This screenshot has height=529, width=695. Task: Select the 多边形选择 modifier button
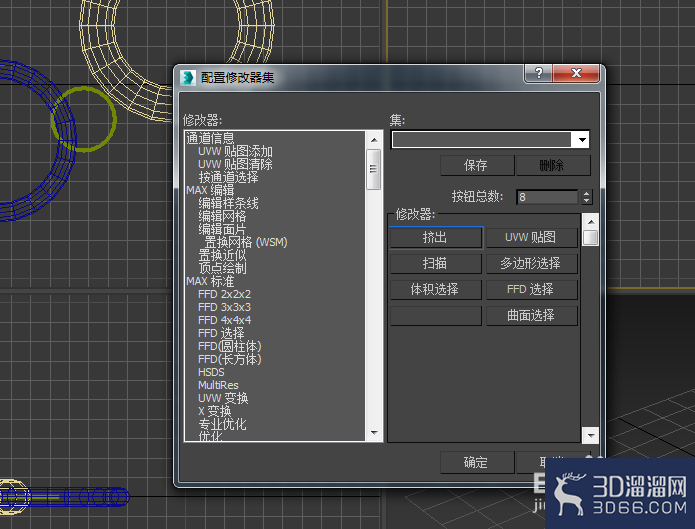[x=531, y=263]
